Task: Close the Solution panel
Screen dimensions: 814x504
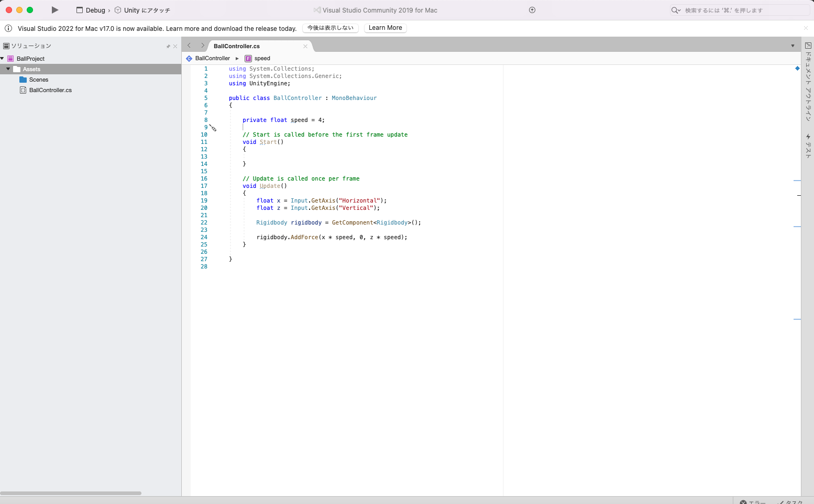Action: coord(175,47)
